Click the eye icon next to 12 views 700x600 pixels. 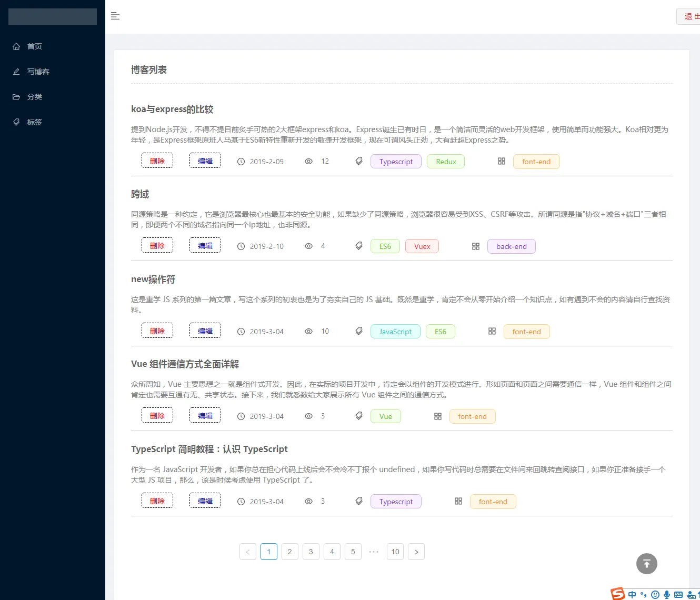click(x=309, y=162)
